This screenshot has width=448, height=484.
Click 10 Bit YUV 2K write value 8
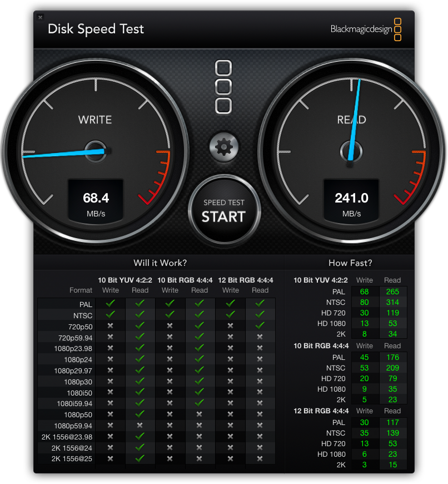[365, 334]
